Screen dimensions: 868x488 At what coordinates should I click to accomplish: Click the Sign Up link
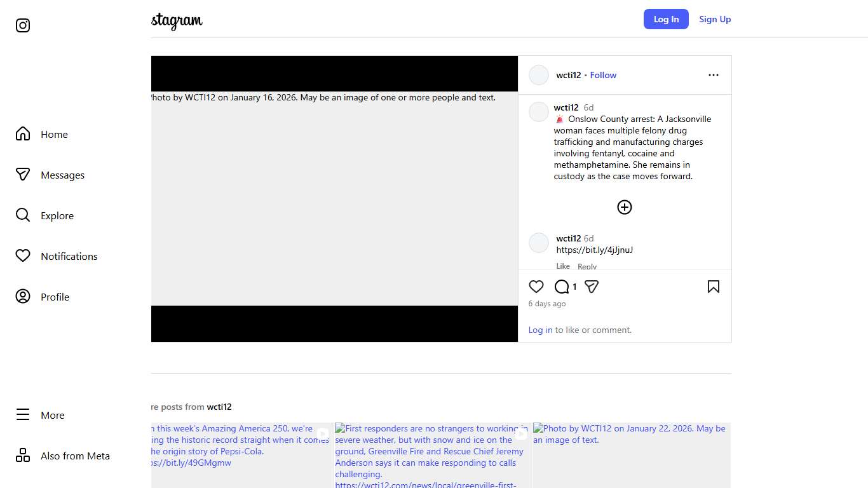click(x=715, y=19)
